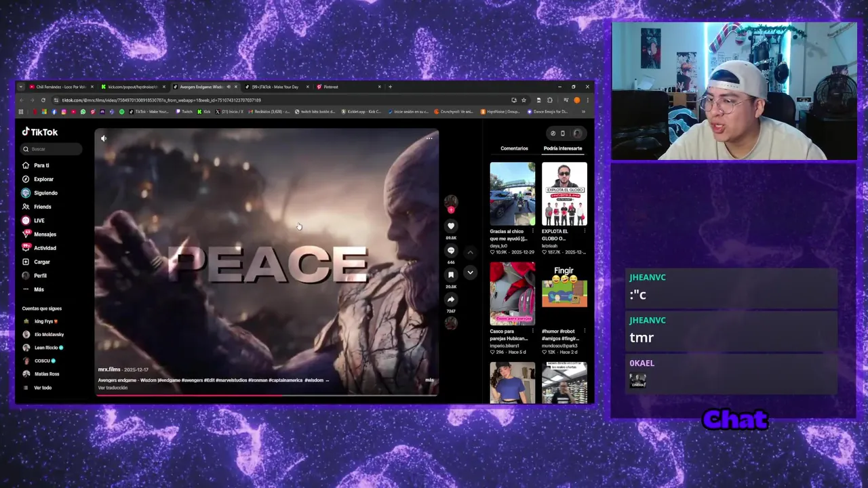Go to next video with down chevron

point(470,272)
